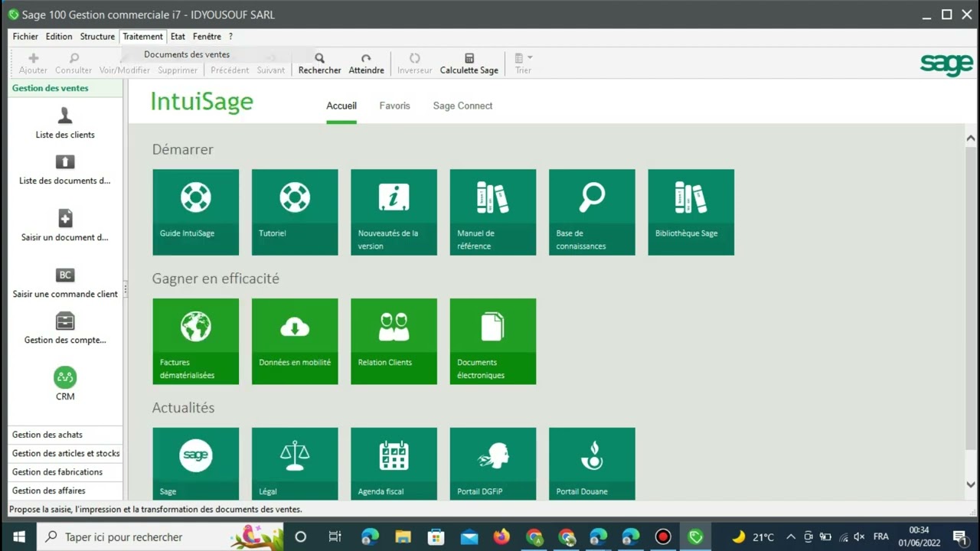Open Liste des clients in sidebar
Screen dimensions: 980x551
(65, 123)
